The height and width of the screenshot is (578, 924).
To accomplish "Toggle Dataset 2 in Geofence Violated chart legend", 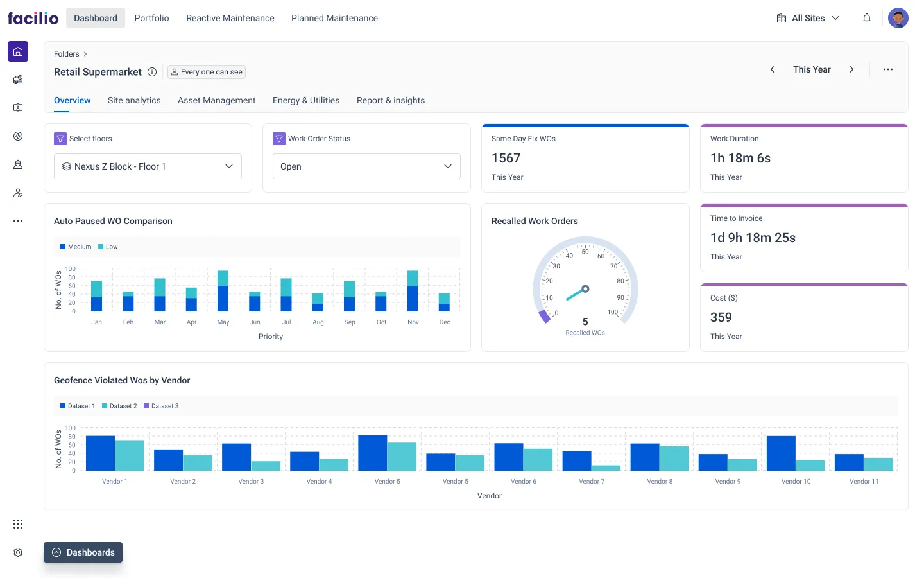I will (x=119, y=406).
